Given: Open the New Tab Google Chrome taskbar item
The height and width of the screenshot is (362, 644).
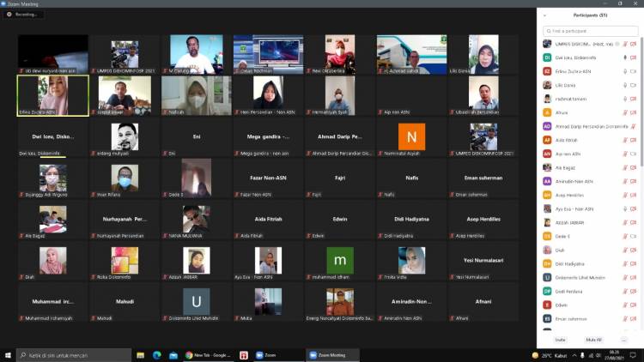Looking at the screenshot, I should [207, 354].
